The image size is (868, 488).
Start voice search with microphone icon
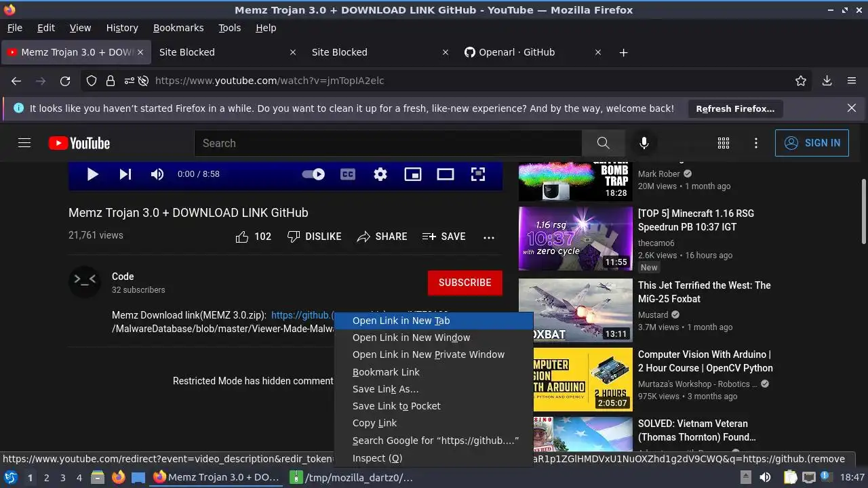click(644, 143)
